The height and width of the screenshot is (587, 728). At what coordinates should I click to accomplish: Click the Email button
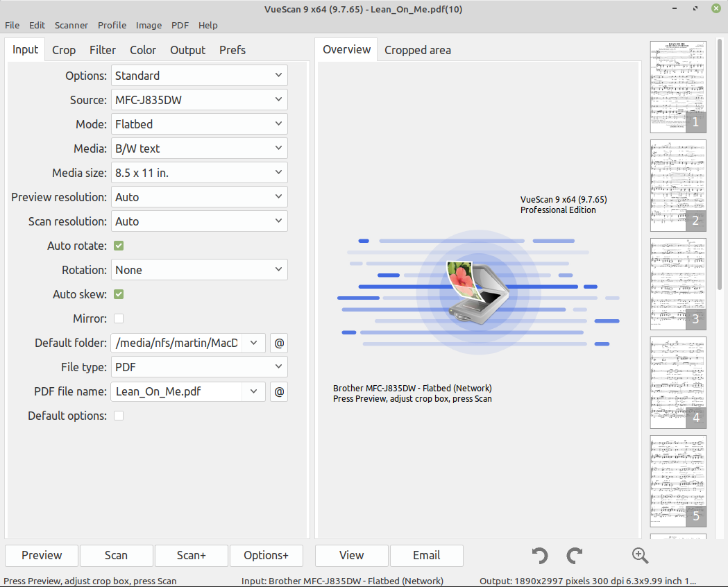pos(427,556)
